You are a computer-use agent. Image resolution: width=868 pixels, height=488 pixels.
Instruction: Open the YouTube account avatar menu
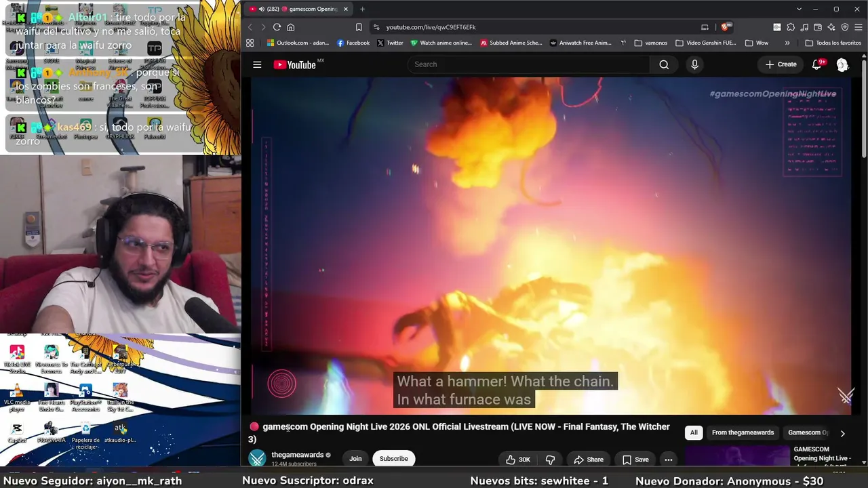pos(842,64)
